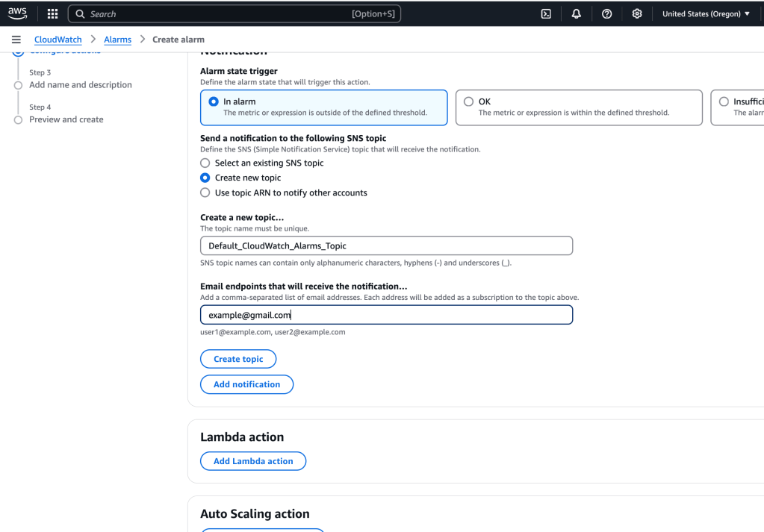Screen dimensions: 764x532
Task: Open the notifications bell icon
Action: point(577,13)
